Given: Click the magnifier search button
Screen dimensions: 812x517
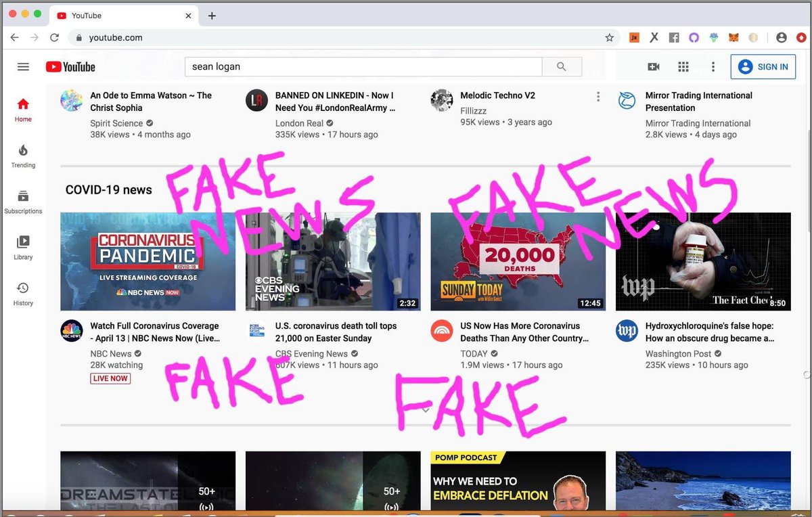Looking at the screenshot, I should pos(562,66).
